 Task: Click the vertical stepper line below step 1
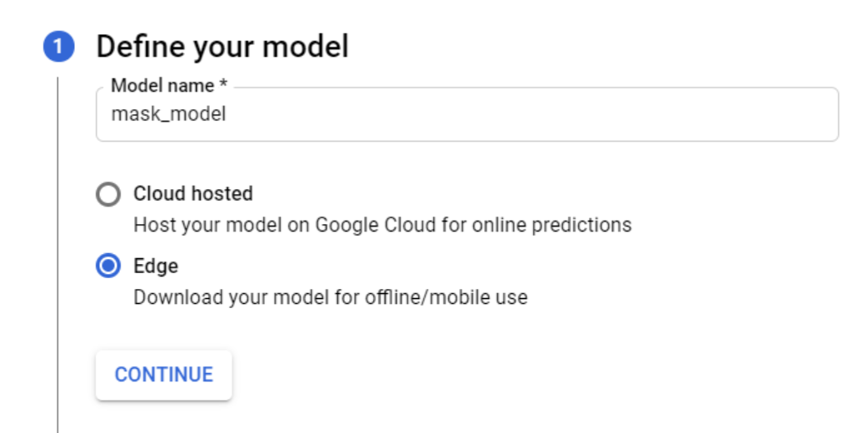(57, 250)
